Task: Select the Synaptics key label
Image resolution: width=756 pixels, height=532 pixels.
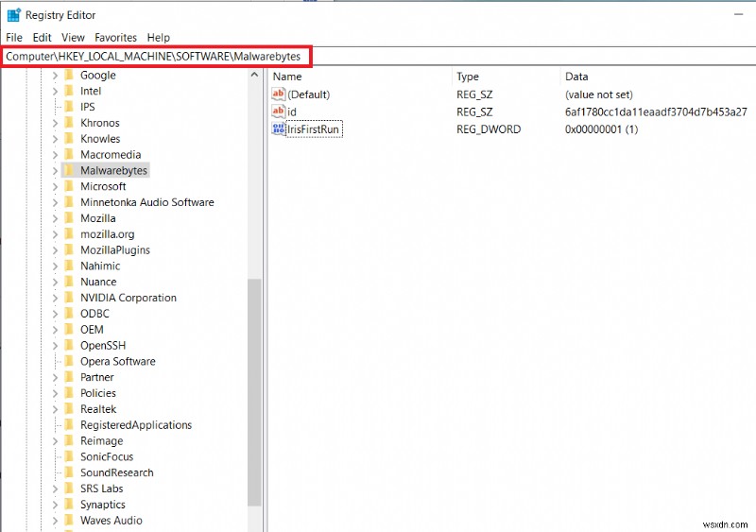Action: point(103,505)
